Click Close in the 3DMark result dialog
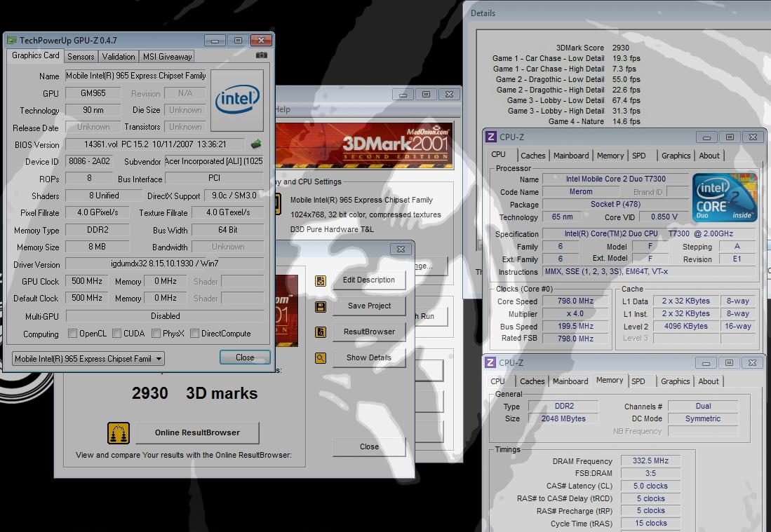The height and width of the screenshot is (532, 771). click(369, 447)
